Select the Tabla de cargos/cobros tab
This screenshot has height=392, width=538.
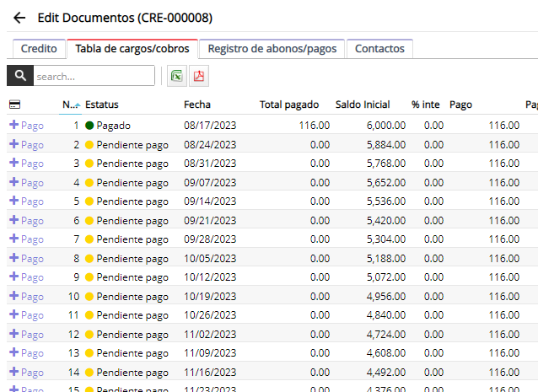coord(132,49)
